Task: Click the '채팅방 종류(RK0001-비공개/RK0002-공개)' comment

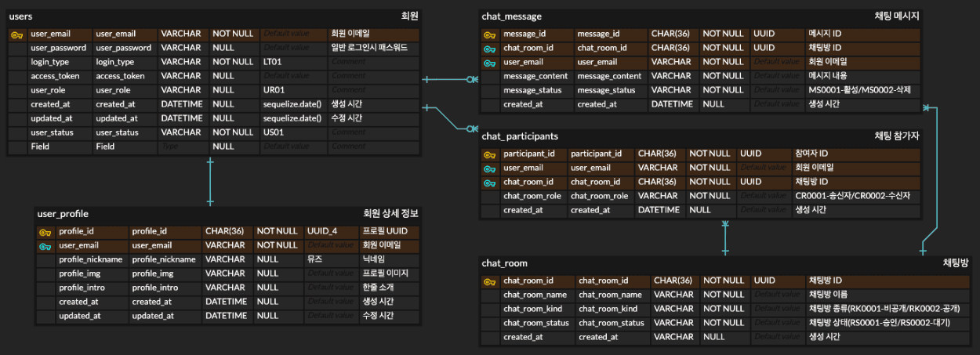Action: tap(885, 309)
